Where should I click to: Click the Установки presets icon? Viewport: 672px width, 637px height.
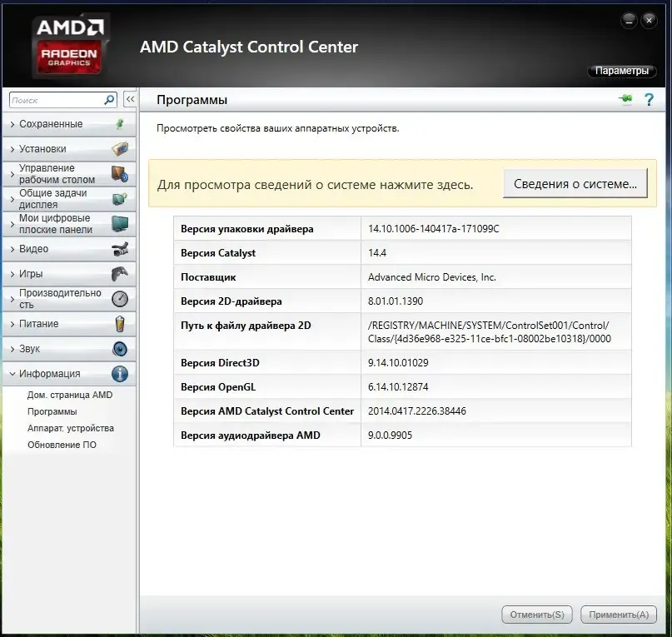120,149
